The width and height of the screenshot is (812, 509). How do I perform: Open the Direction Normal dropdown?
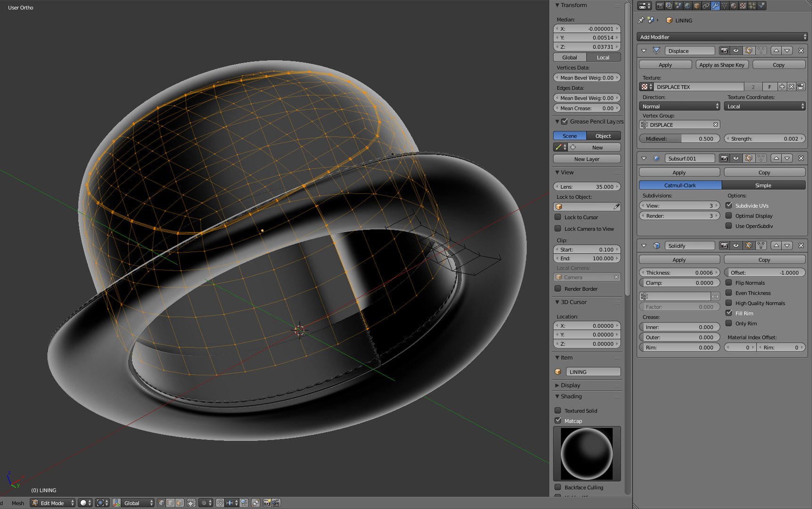tap(680, 107)
